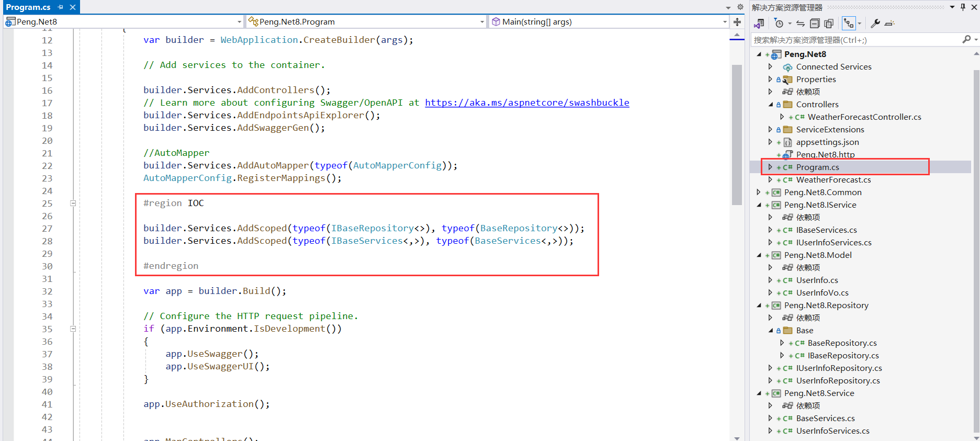Click the Collapse All icon in Solution Explorer
Screen dimensions: 980x441
[x=815, y=24]
